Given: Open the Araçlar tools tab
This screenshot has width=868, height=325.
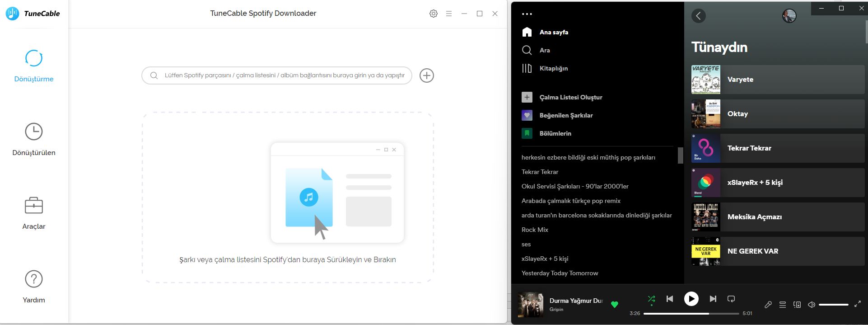Looking at the screenshot, I should (x=34, y=213).
